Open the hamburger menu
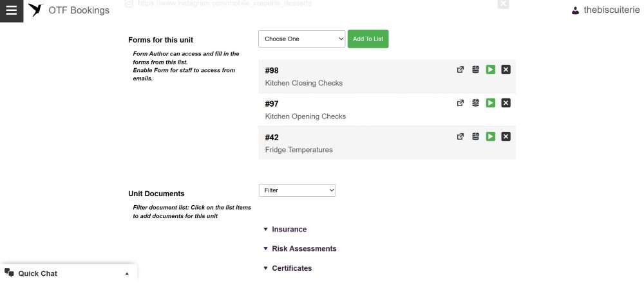Image resolution: width=644 pixels, height=283 pixels. [12, 11]
